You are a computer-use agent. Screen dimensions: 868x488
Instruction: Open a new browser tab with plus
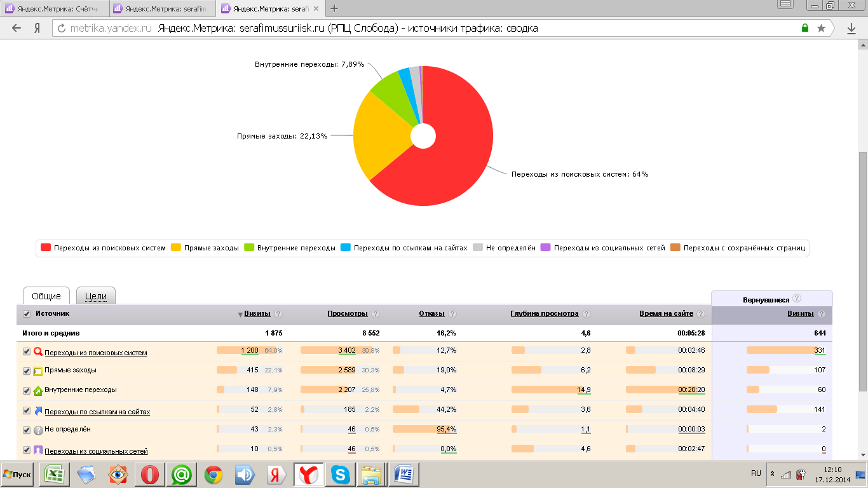point(334,8)
